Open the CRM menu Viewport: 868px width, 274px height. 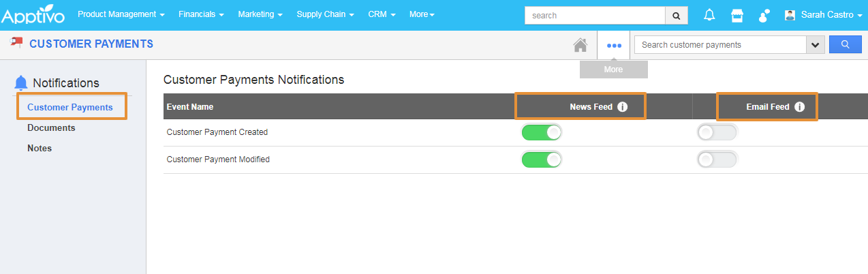[x=382, y=14]
